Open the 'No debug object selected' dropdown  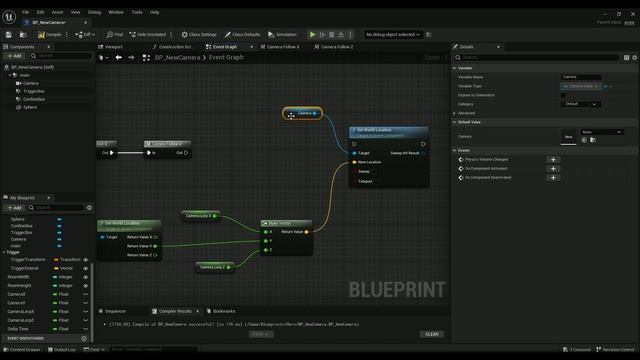pos(392,35)
